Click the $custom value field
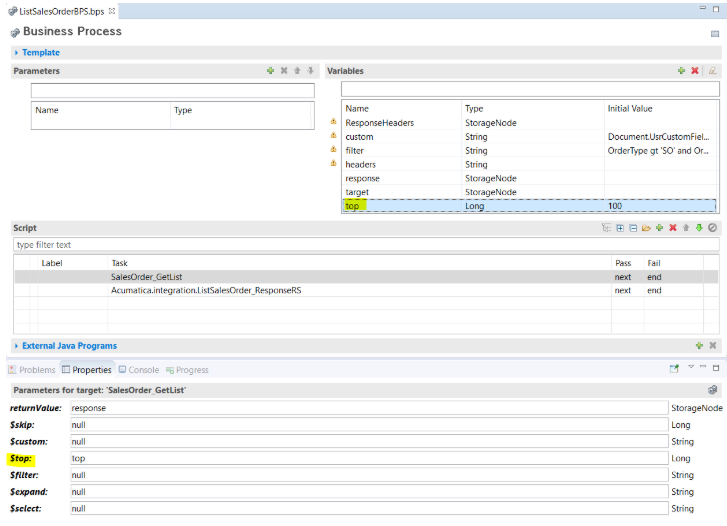This screenshot has width=727, height=526. (x=369, y=441)
